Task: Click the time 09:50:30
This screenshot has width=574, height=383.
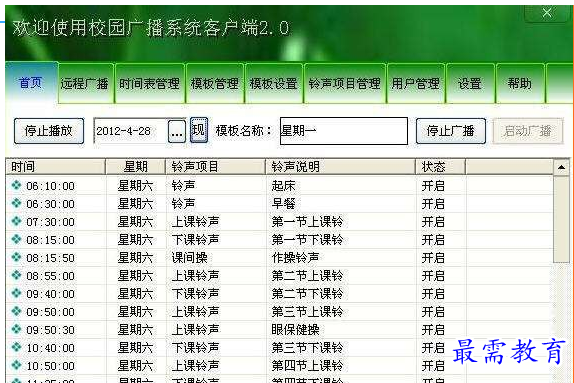Action: (x=51, y=330)
